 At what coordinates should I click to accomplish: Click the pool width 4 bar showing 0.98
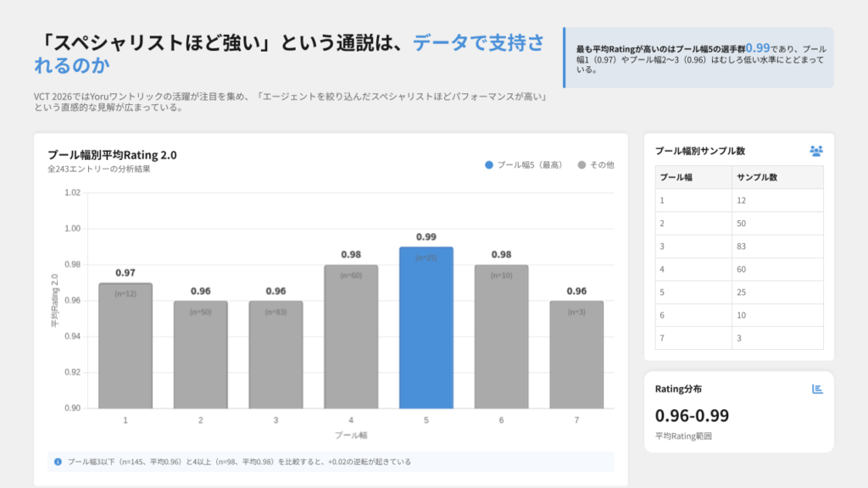click(x=351, y=339)
